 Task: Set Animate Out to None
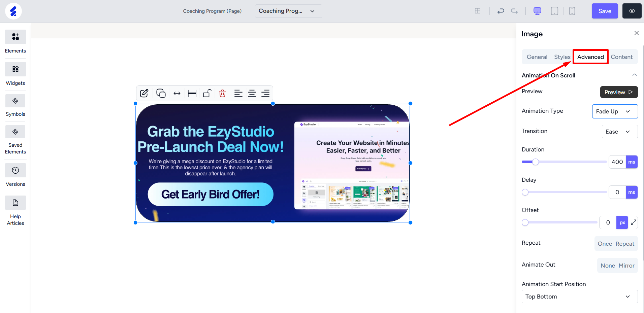pos(608,266)
